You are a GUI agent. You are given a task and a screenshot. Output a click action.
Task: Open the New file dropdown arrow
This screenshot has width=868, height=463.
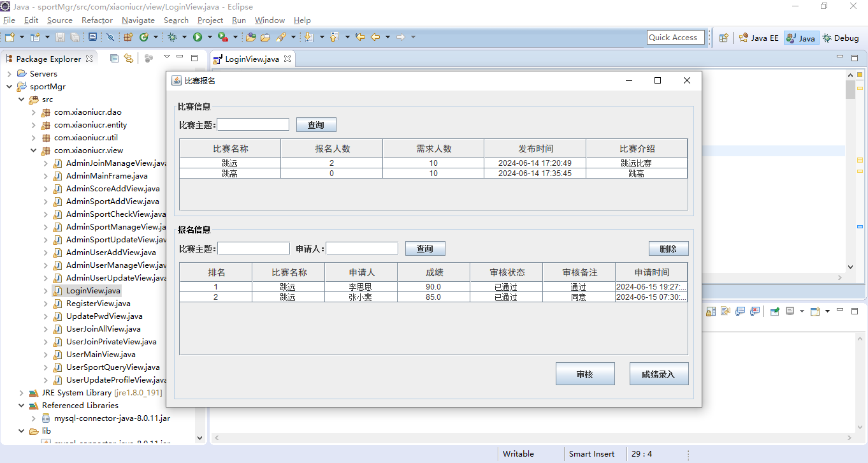(x=22, y=38)
